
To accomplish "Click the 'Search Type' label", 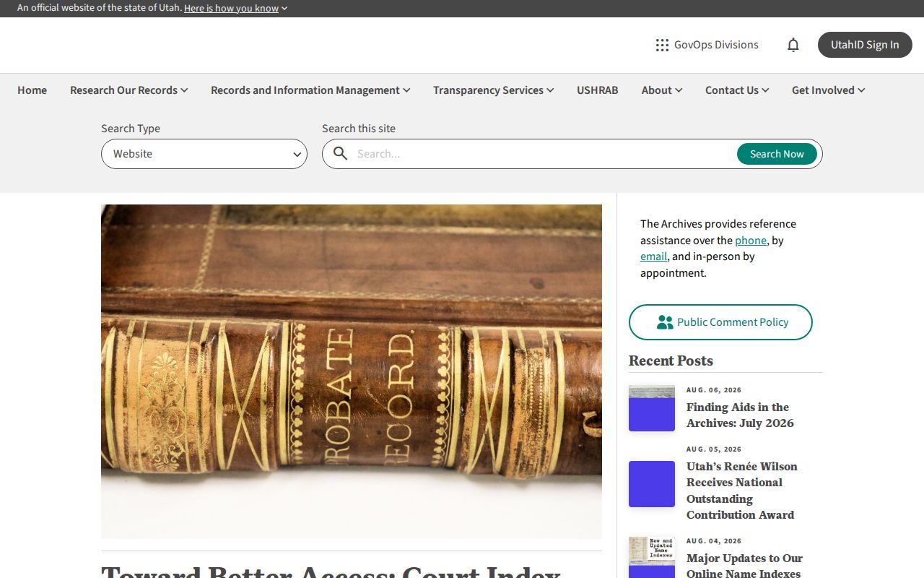I will click(x=131, y=129).
